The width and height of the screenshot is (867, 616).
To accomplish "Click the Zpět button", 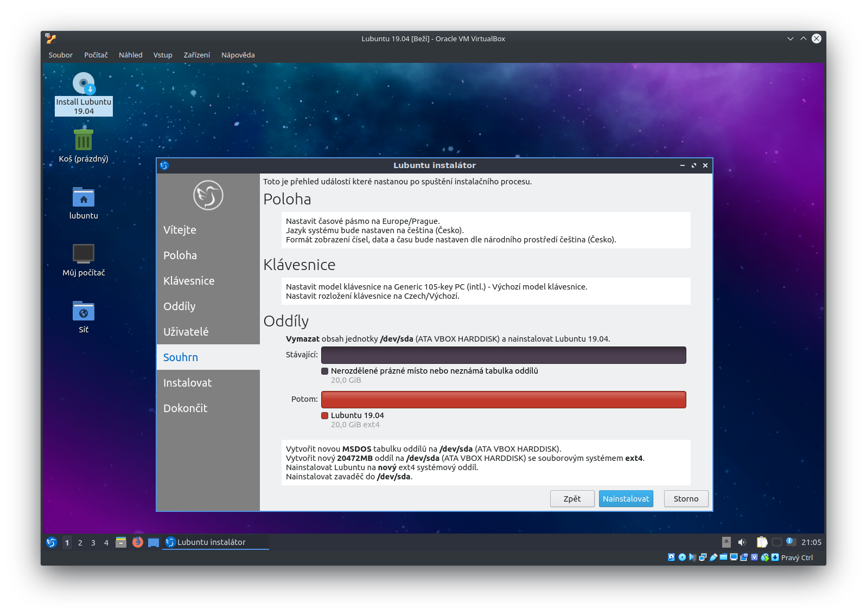I will (572, 499).
